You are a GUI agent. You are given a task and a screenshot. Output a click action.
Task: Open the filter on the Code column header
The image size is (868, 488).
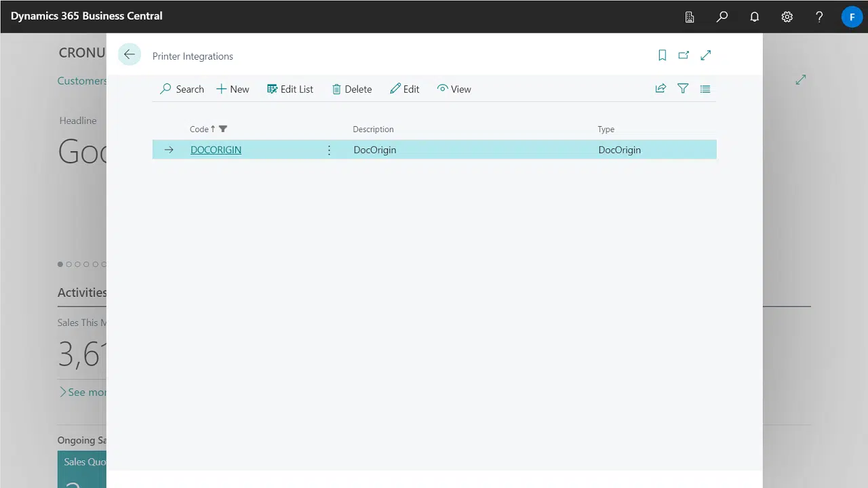(222, 129)
